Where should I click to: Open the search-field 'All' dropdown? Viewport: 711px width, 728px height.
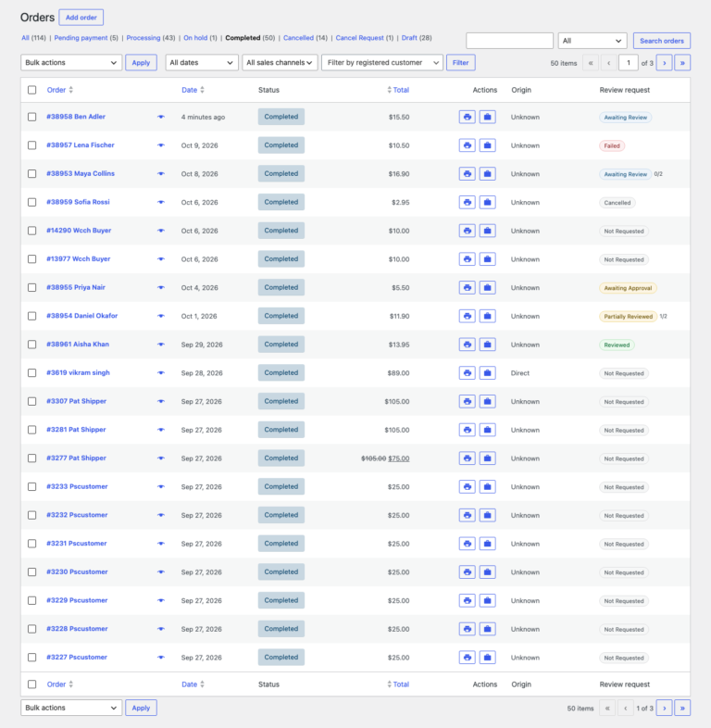[592, 41]
